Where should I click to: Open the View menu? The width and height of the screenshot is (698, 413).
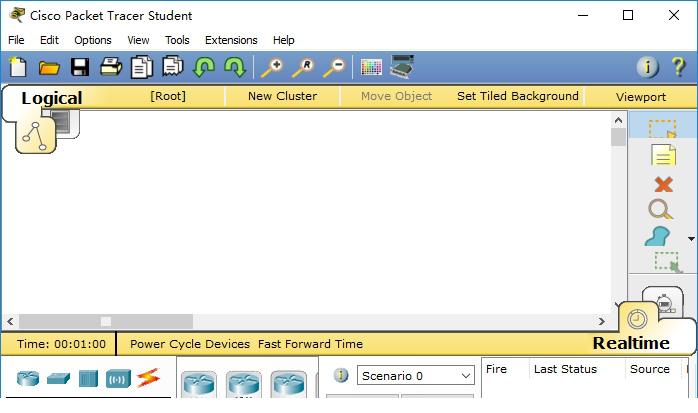tap(138, 40)
